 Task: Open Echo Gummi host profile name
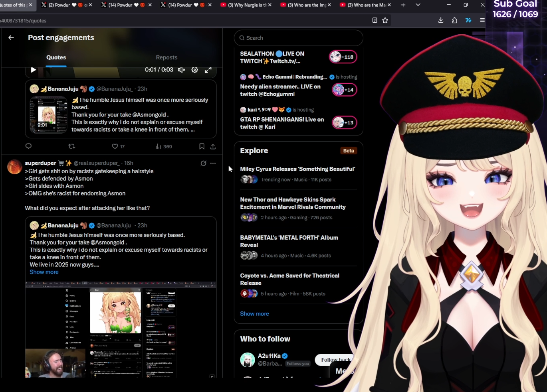pyautogui.click(x=295, y=77)
